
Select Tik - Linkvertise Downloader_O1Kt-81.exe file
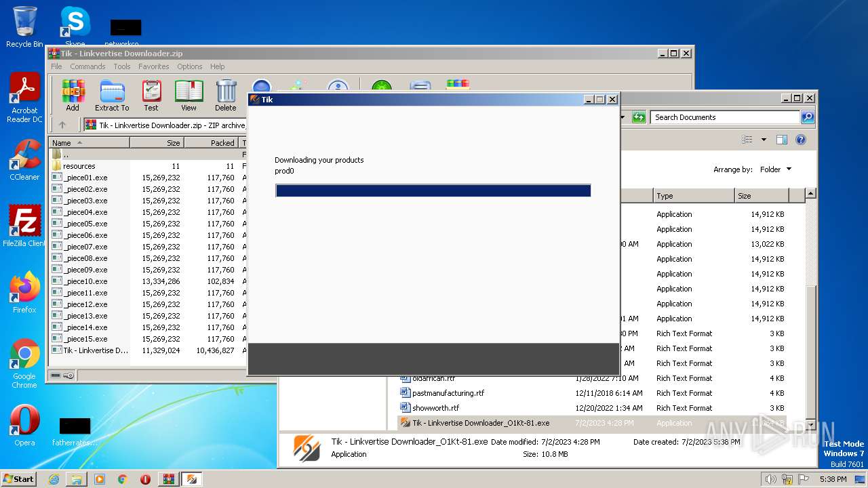coord(481,423)
